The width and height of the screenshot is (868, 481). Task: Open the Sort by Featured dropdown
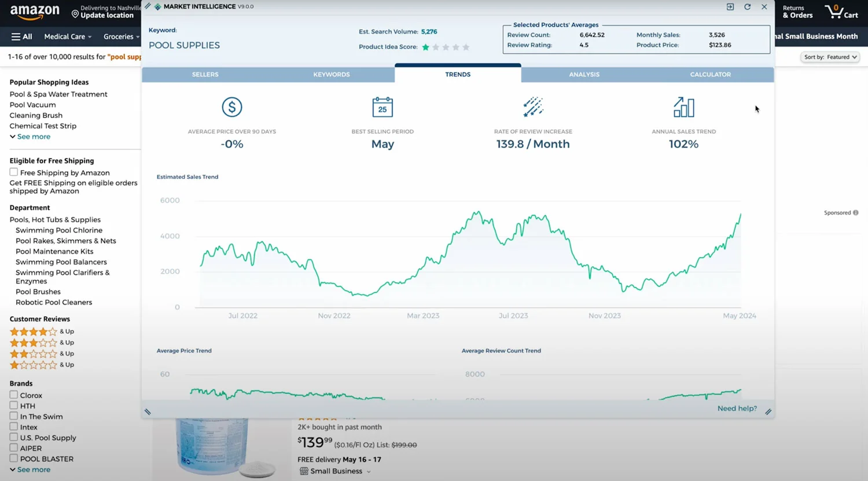point(830,57)
